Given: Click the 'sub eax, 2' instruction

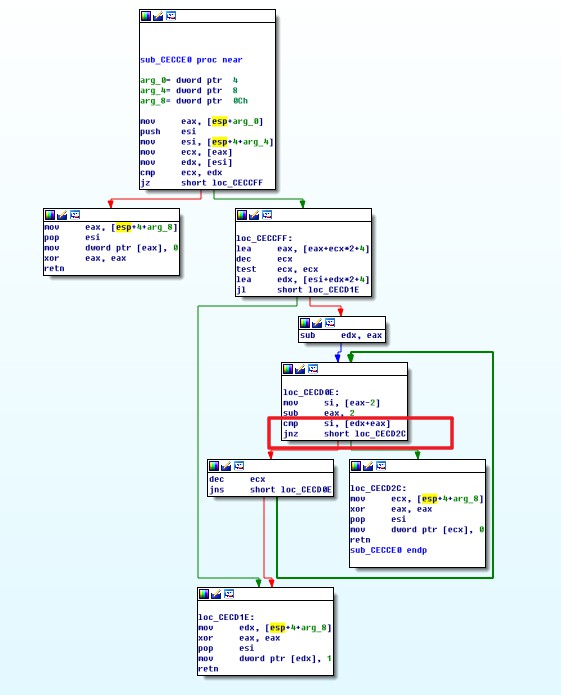Looking at the screenshot, I should coord(319,413).
